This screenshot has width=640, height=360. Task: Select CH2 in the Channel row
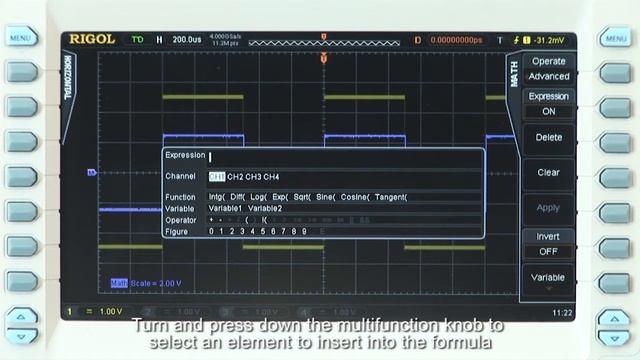coord(235,177)
